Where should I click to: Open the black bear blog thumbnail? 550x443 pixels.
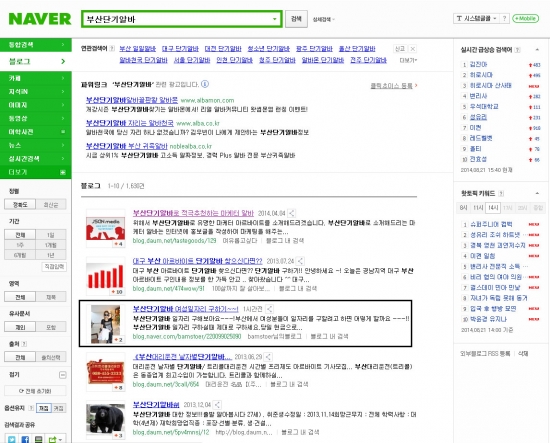coord(105,419)
